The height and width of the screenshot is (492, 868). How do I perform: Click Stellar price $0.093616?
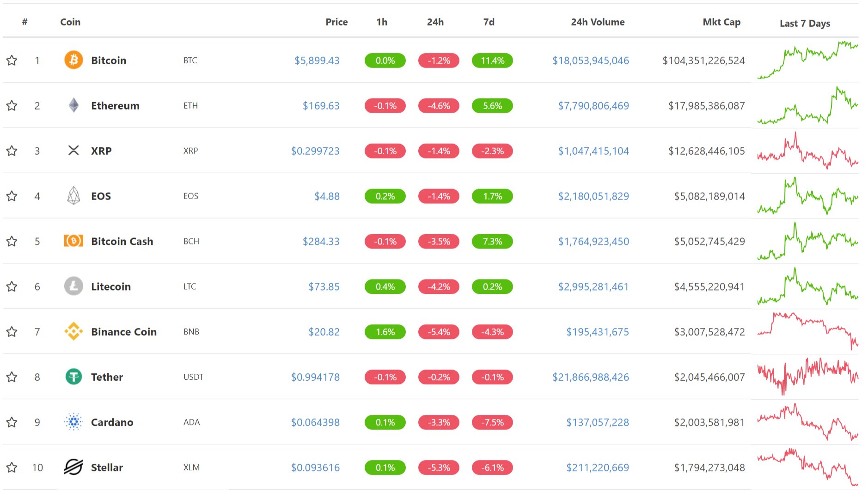point(315,468)
